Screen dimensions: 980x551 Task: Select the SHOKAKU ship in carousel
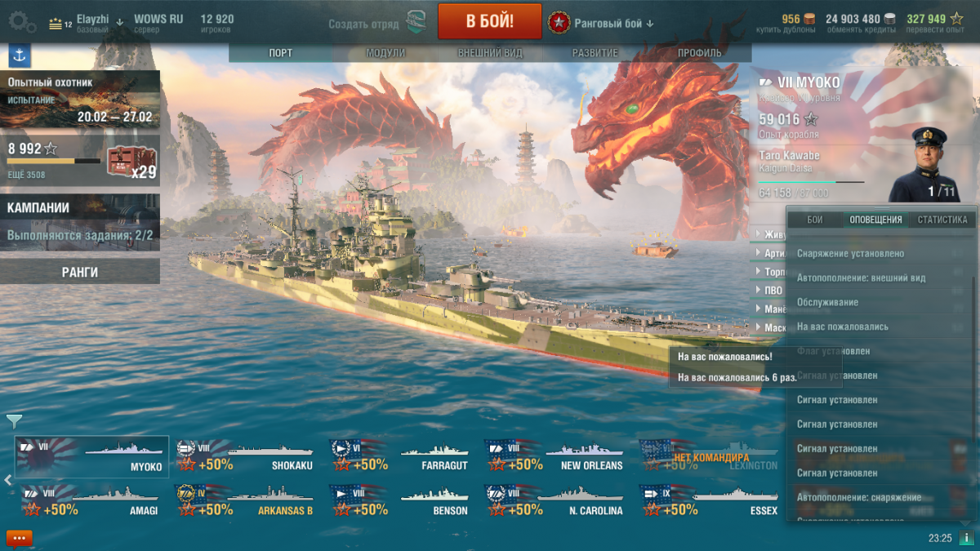246,456
